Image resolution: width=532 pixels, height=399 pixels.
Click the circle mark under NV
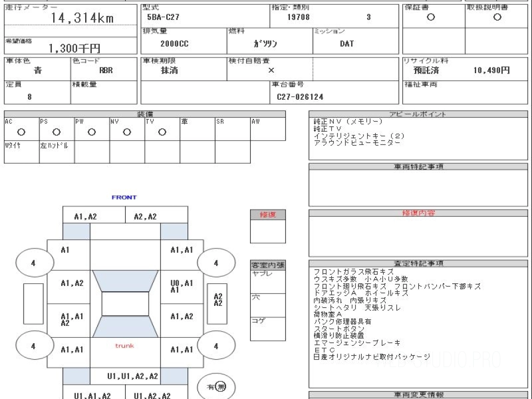(x=127, y=132)
